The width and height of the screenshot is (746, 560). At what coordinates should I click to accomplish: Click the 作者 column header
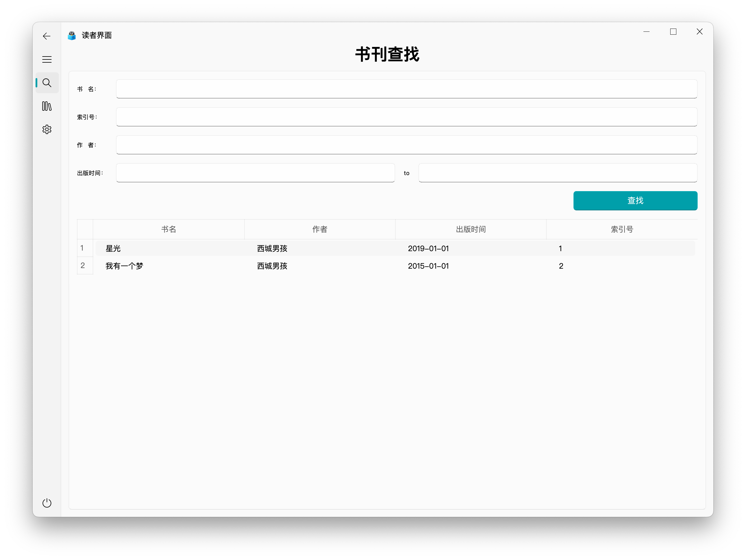pyautogui.click(x=319, y=229)
